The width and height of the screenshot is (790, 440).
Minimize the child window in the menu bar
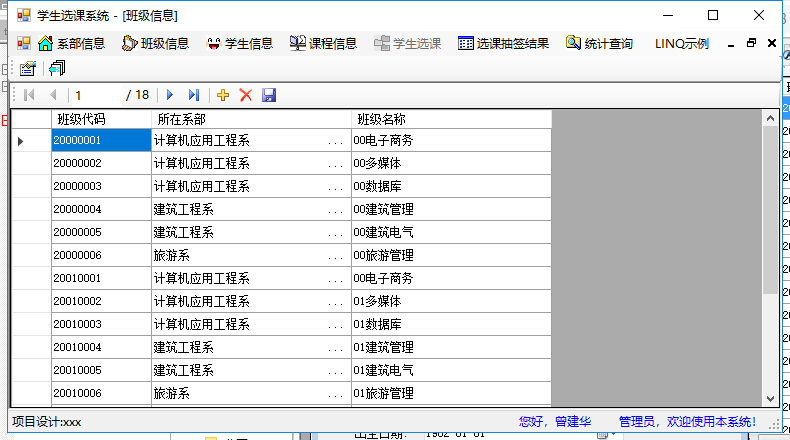click(731, 44)
